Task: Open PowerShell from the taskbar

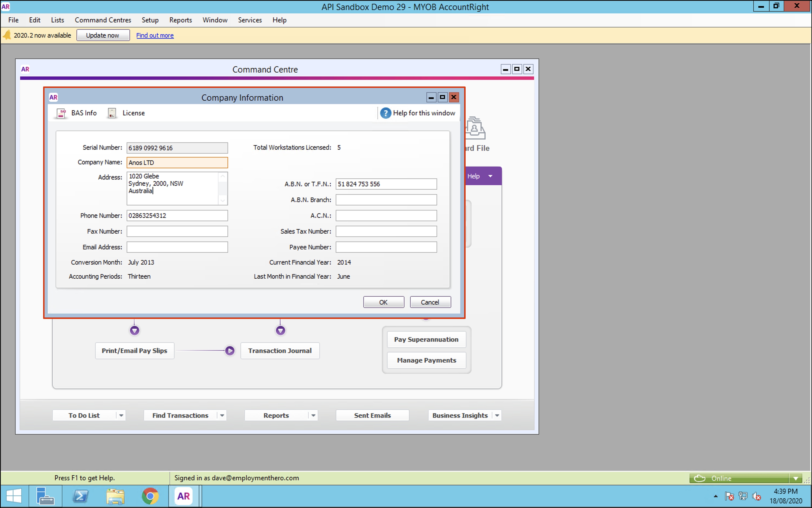Action: pos(81,496)
